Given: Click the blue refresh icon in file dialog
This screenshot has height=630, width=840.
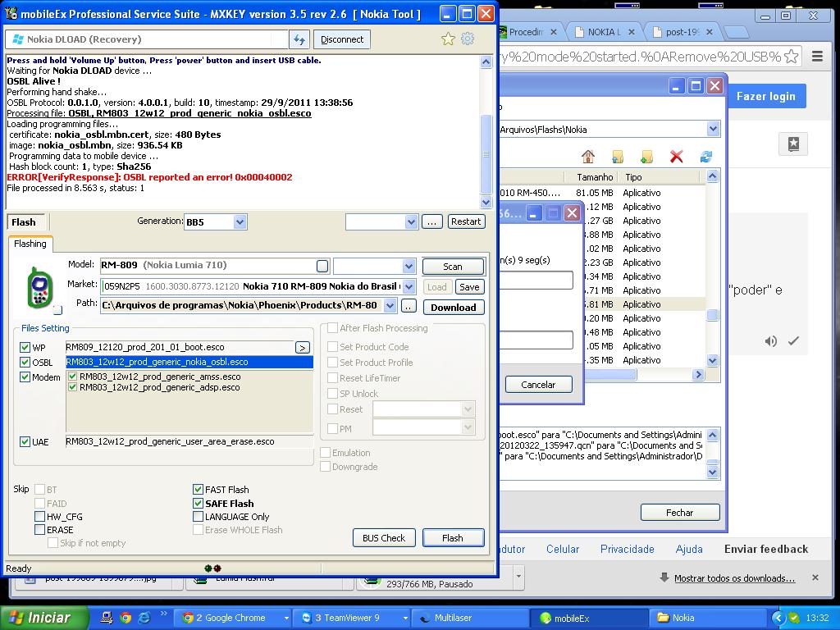Looking at the screenshot, I should click(706, 157).
